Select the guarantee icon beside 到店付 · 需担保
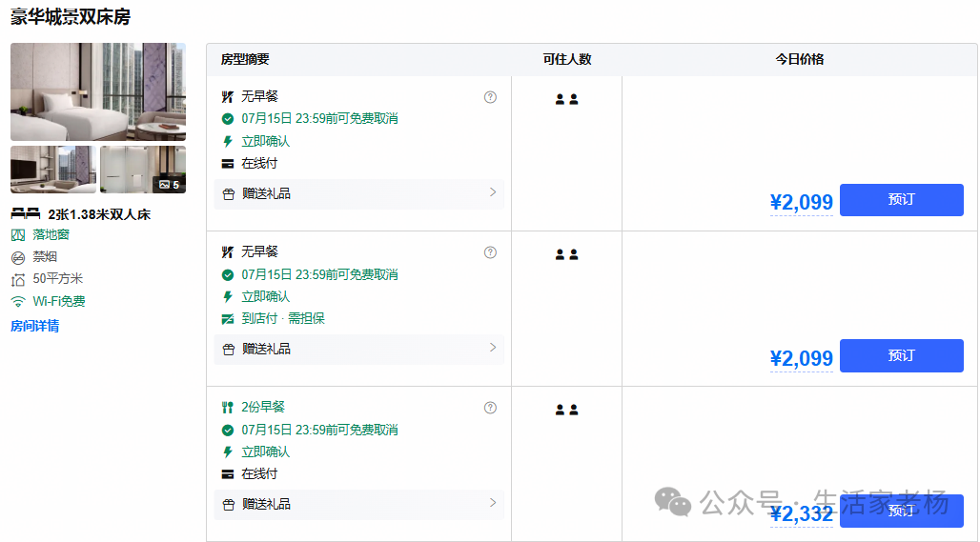The height and width of the screenshot is (542, 980). [x=228, y=319]
